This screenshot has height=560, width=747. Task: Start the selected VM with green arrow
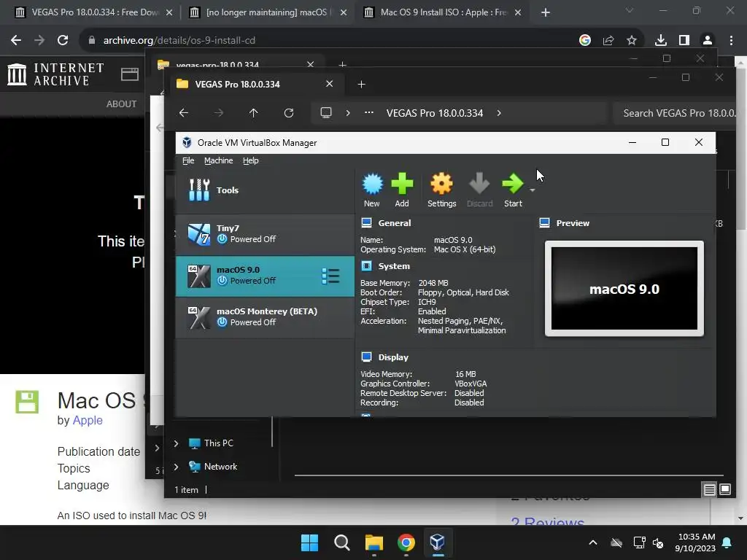point(513,190)
